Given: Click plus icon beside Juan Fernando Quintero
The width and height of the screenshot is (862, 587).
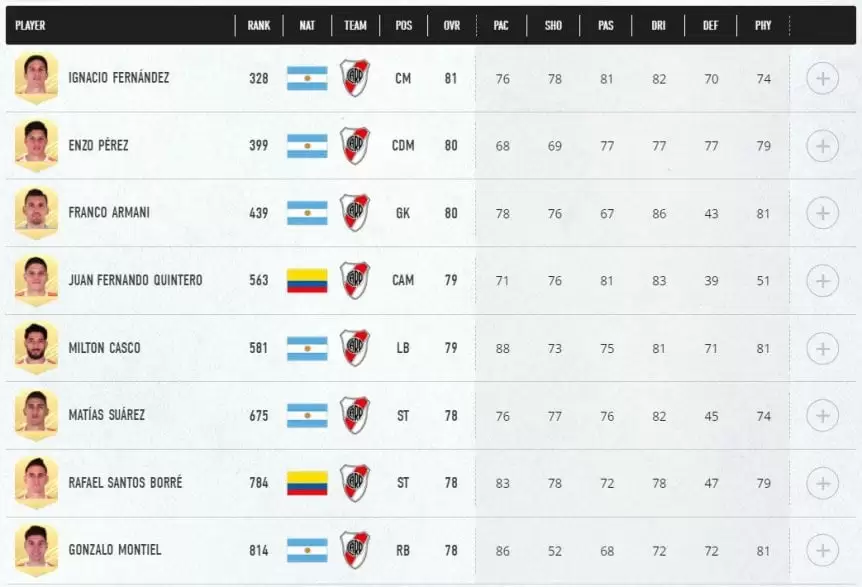Looking at the screenshot, I should pyautogui.click(x=822, y=281).
